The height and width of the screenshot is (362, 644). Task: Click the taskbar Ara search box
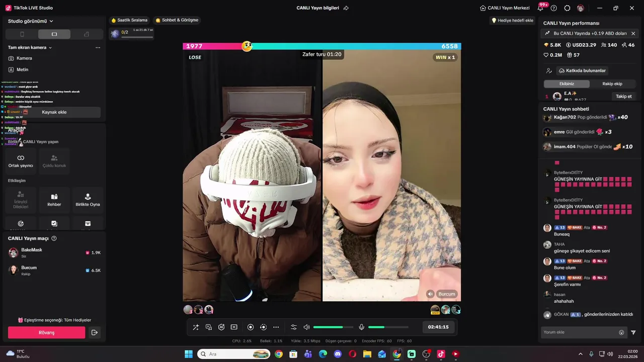[234, 354]
